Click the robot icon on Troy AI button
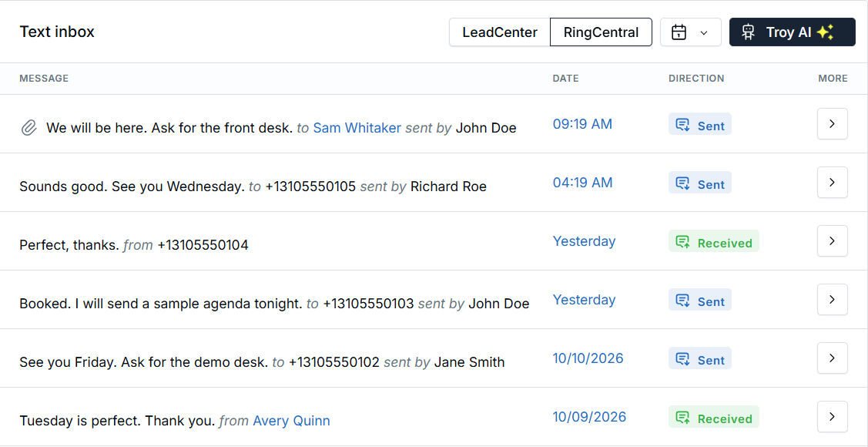868x447 pixels. point(749,32)
